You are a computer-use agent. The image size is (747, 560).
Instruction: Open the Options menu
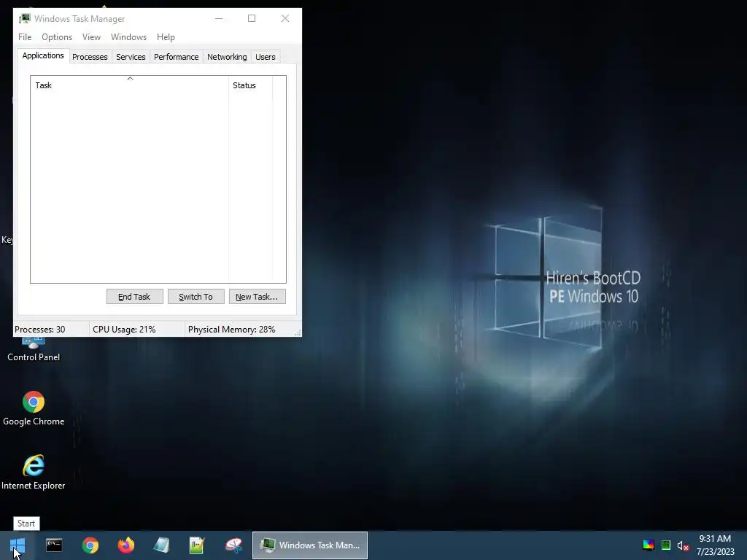point(57,37)
